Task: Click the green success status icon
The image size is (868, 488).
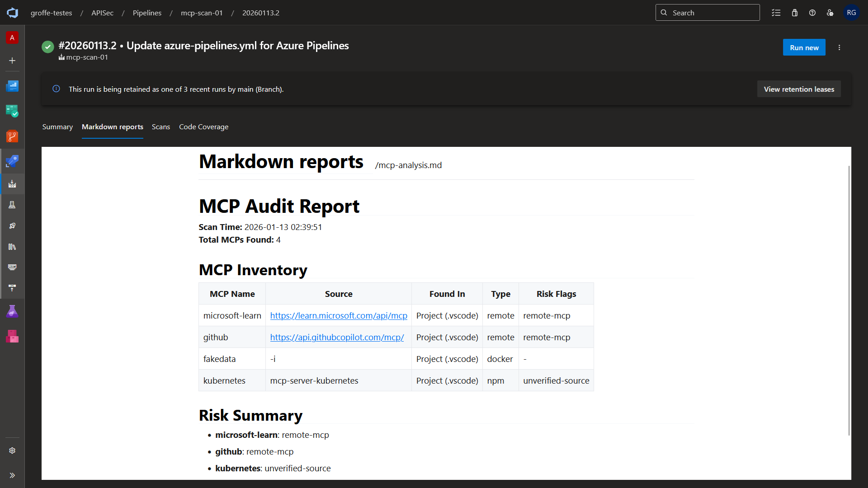Action: (x=48, y=47)
